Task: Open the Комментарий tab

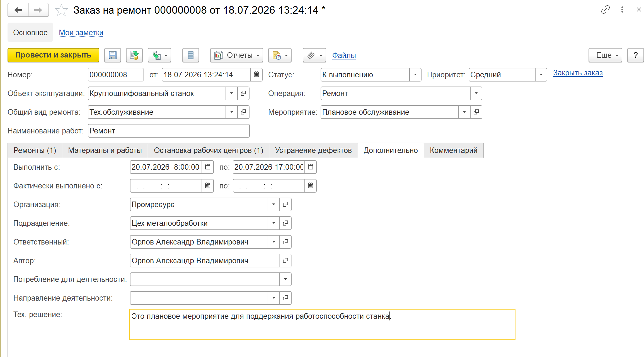Action: point(454,150)
